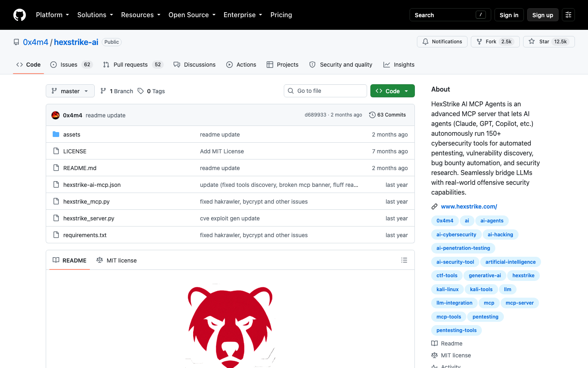Expand the Solutions menu
Viewport: 588px width, 368px height.
click(x=95, y=15)
